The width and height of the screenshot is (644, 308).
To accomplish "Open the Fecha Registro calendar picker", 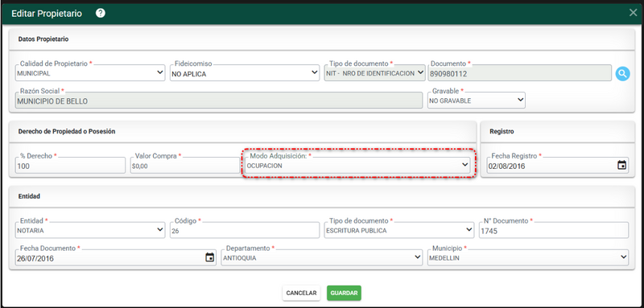I will tap(621, 166).
